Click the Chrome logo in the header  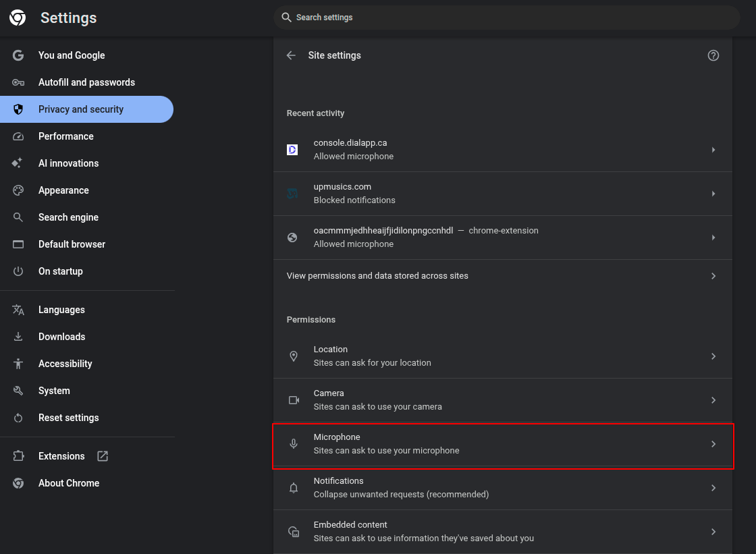coord(17,18)
